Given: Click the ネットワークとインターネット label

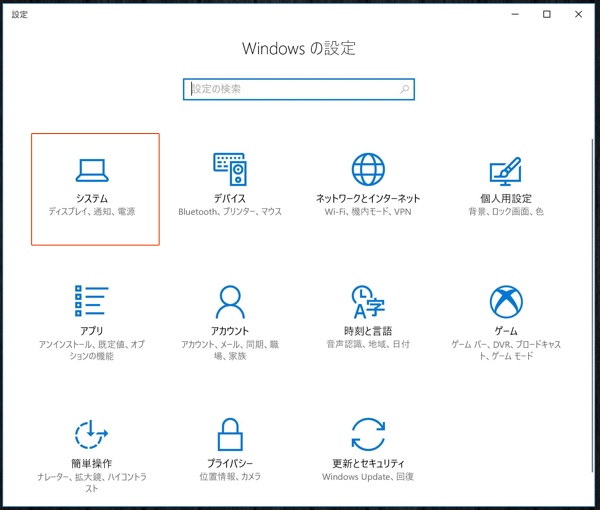Looking at the screenshot, I should click(x=368, y=198).
